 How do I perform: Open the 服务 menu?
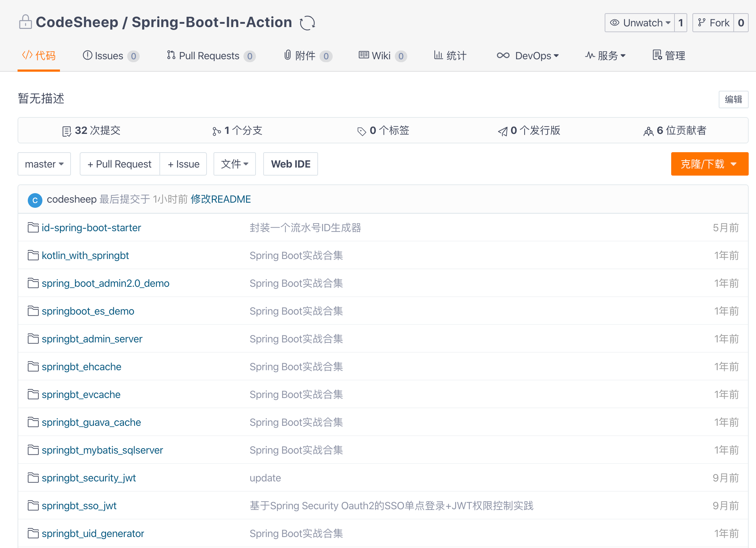pos(605,56)
